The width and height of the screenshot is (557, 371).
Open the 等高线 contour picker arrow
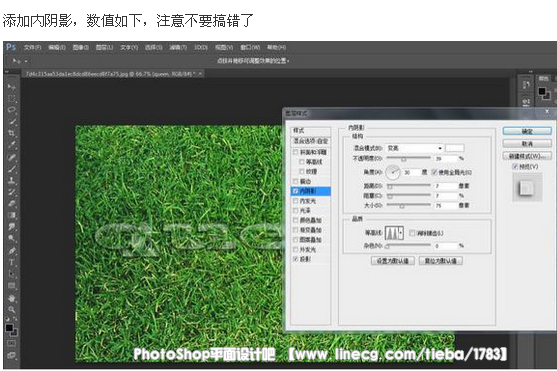(401, 233)
